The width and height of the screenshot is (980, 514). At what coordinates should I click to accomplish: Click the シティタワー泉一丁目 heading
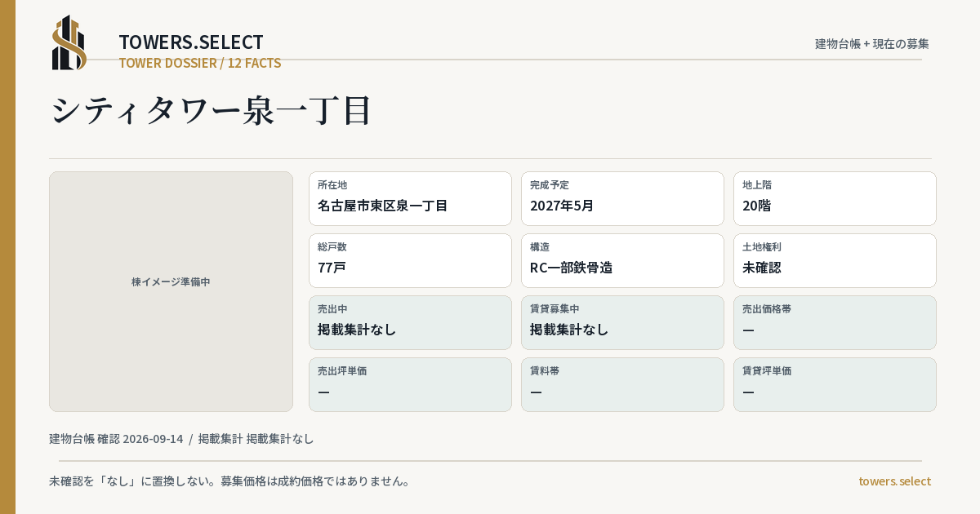[212, 111]
